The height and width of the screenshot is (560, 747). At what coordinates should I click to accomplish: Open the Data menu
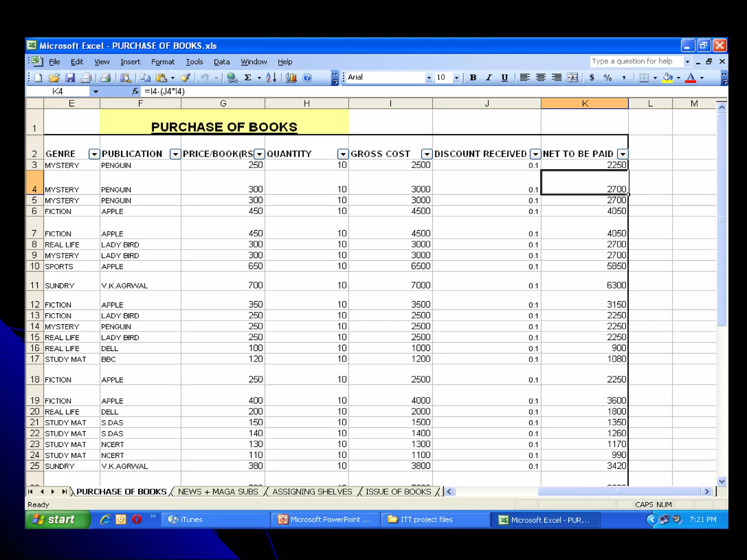221,62
